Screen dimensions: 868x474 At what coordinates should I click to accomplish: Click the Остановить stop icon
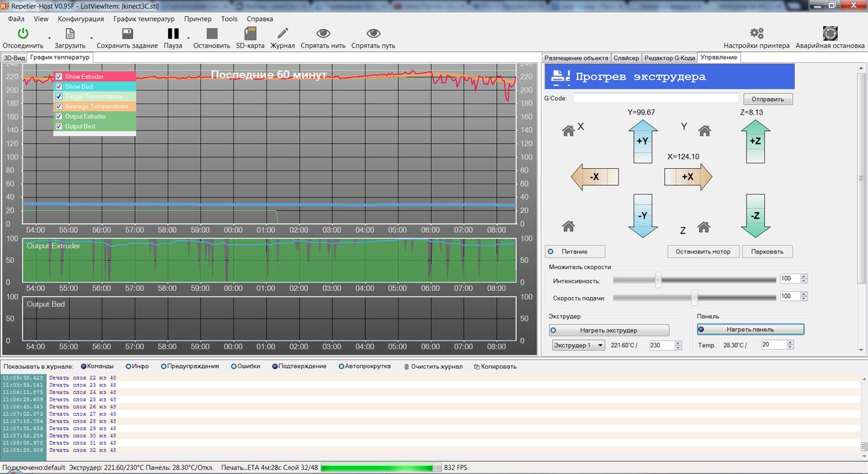212,33
